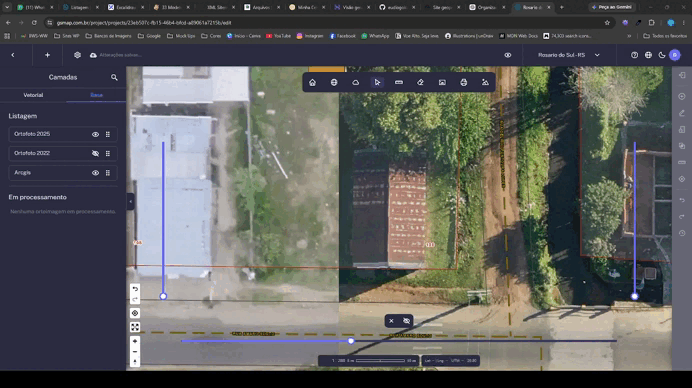Undo last map action in bottom-left controls
692x388 pixels.
(135, 289)
